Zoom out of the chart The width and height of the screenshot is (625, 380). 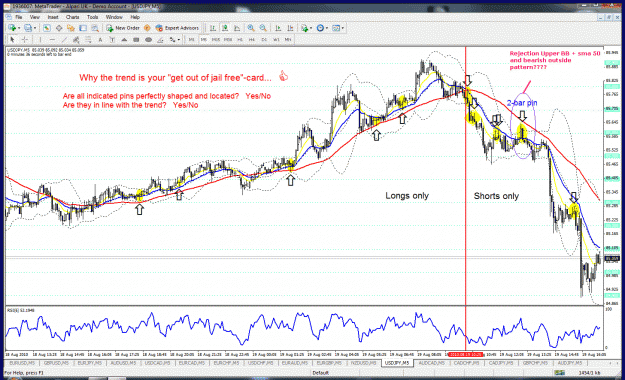[x=263, y=28]
